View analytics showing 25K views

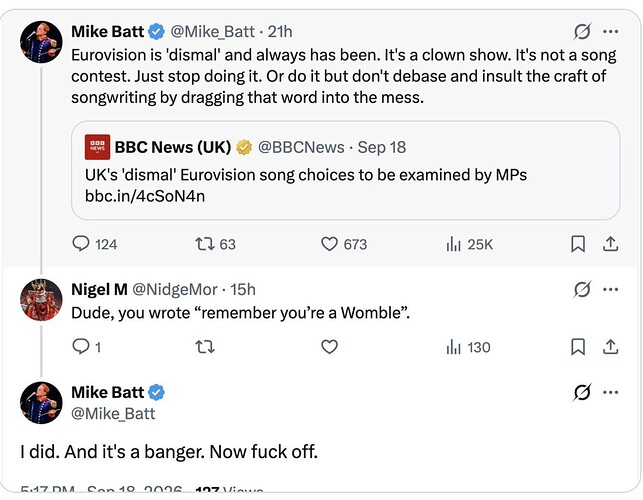click(x=470, y=244)
